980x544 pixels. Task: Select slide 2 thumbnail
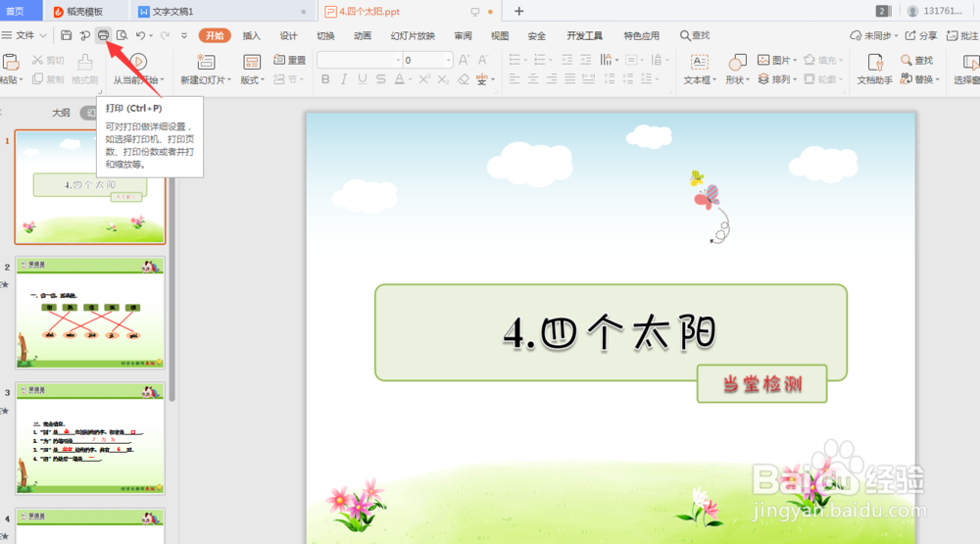pyautogui.click(x=90, y=313)
